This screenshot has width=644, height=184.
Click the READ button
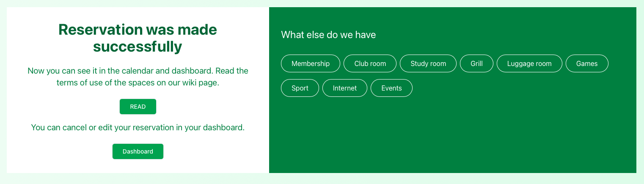pyautogui.click(x=138, y=107)
